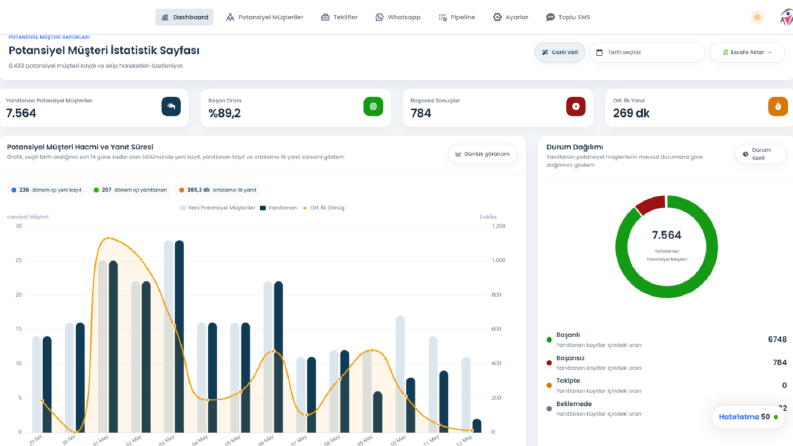This screenshot has height=446, width=793.
Task: Click the 7.564 value in the Yanıtlanan card
Action: tap(21, 113)
